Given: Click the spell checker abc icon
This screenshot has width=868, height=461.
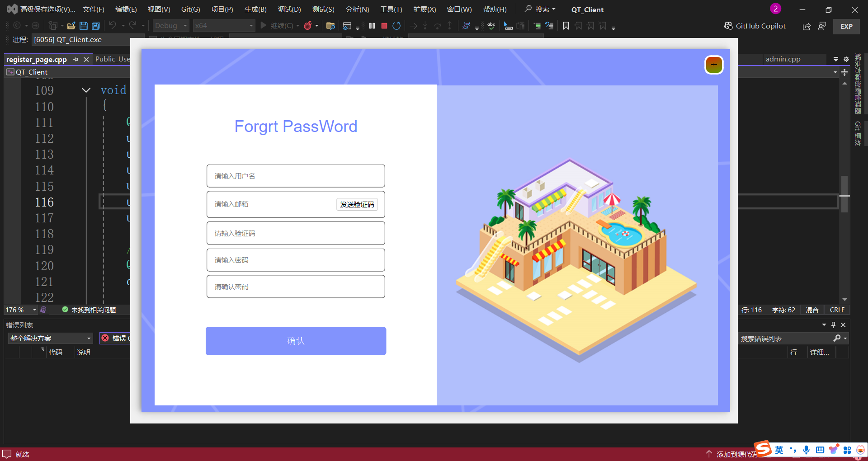Looking at the screenshot, I should [491, 26].
